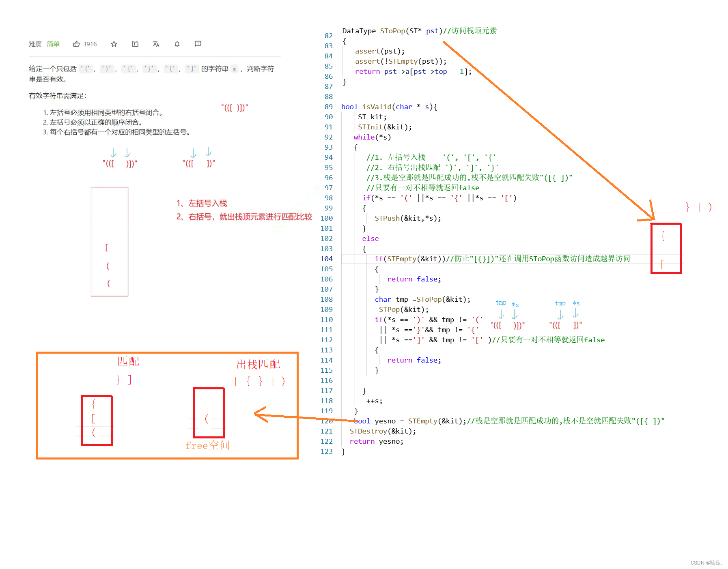Click the bell notification icon
728x569 pixels.
click(x=177, y=44)
